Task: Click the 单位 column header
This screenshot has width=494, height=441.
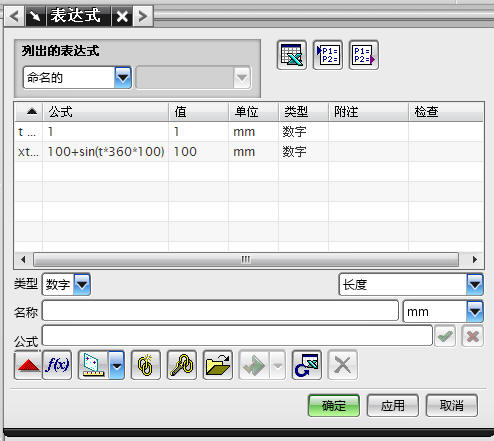Action: 254,112
